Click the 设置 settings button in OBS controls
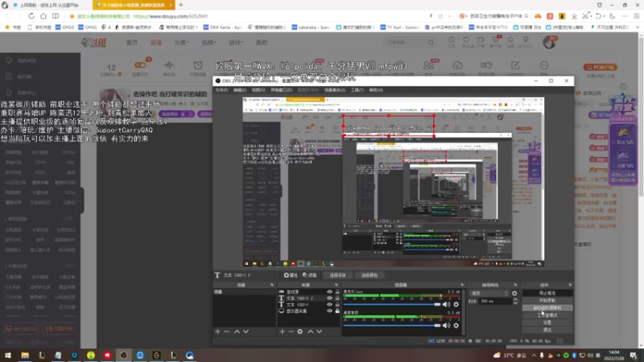Image resolution: width=644 pixels, height=362 pixels. coord(547,323)
